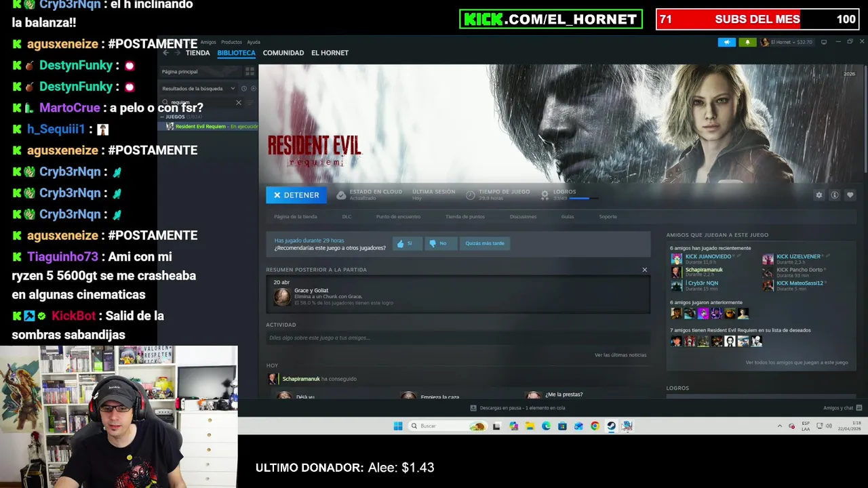The height and width of the screenshot is (488, 868).
Task: Collapse the JUEGOS category
Action: click(x=175, y=117)
